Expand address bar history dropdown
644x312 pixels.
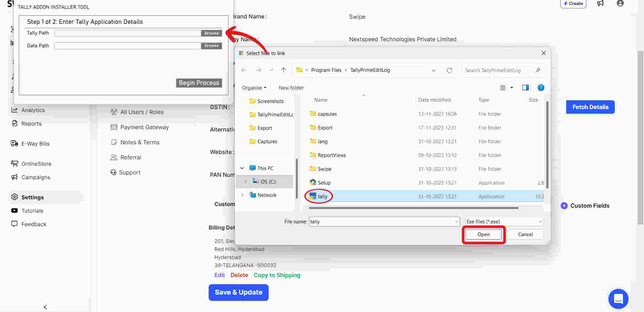434,70
